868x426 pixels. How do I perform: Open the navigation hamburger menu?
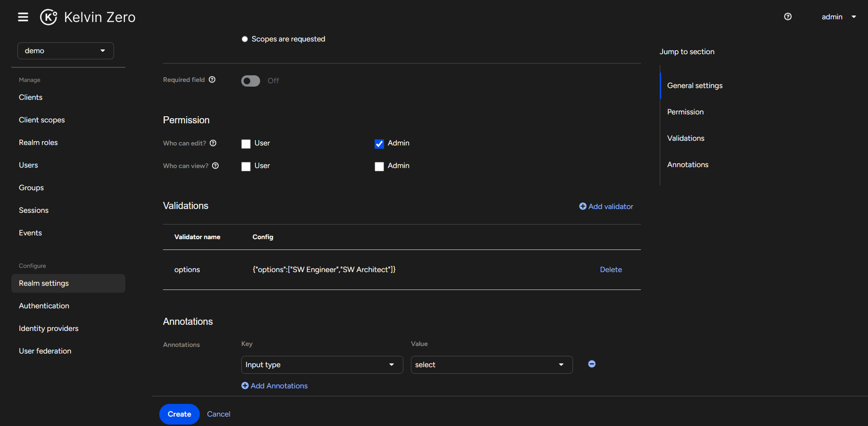[x=23, y=16]
